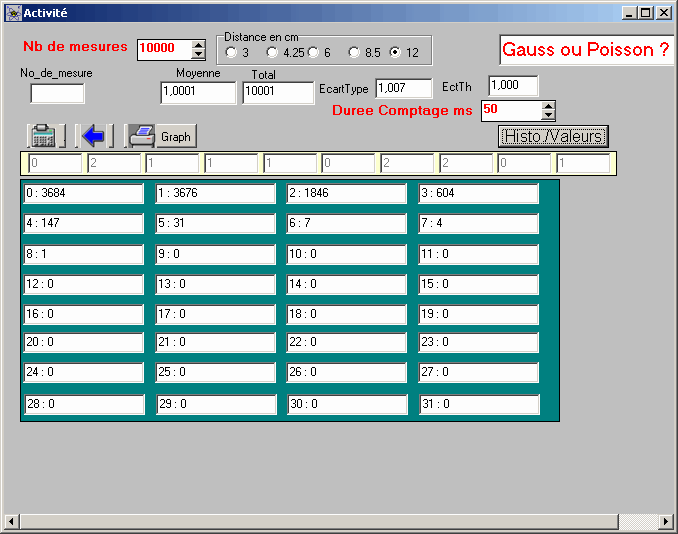Increase Duree Comptage ms with up arrow
Screen dimensions: 678x534
point(548,105)
